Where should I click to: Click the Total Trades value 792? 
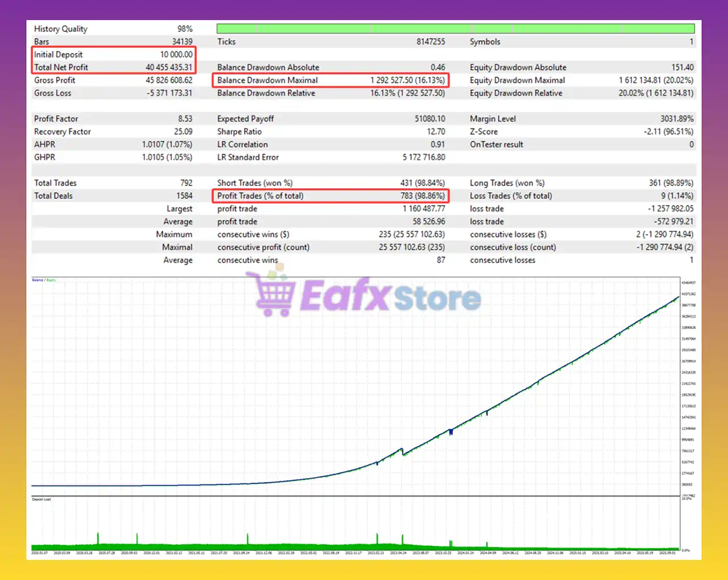[x=186, y=183]
